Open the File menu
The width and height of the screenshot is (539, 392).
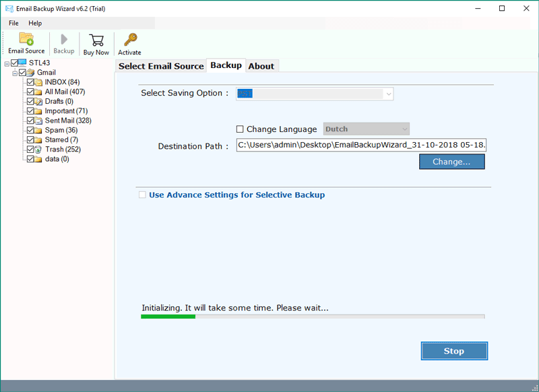tap(13, 23)
